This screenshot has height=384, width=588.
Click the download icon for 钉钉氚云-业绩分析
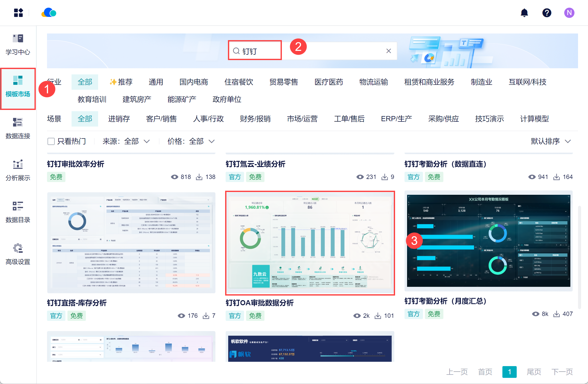tap(385, 177)
